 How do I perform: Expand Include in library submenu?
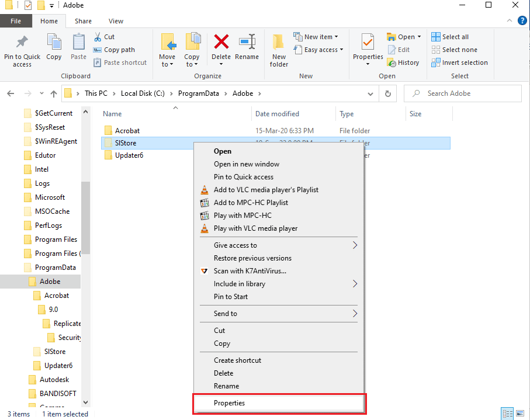coord(355,284)
